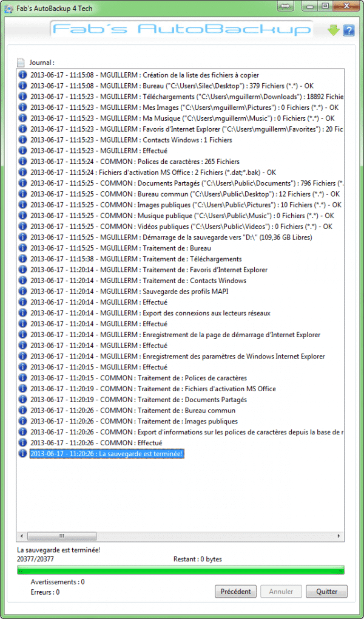Screen dimensions: 364x619
Task: Click the green backup progress bar
Action: [x=181, y=570]
